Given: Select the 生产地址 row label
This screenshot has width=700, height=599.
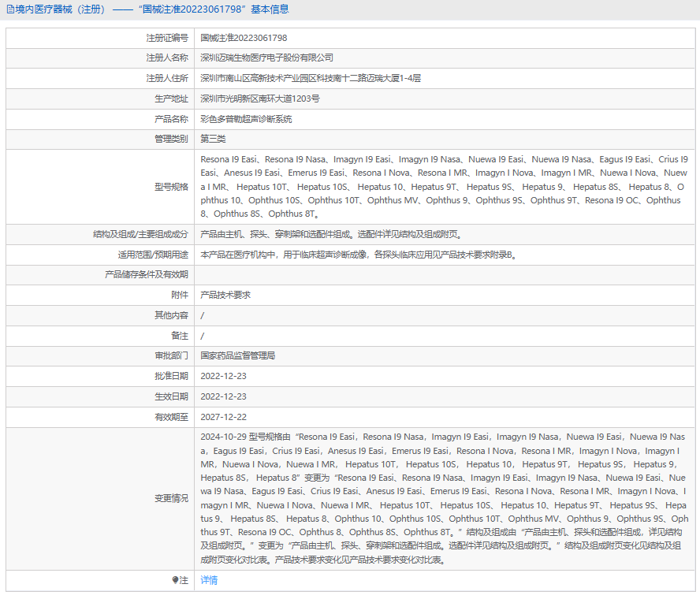Looking at the screenshot, I should (171, 99).
